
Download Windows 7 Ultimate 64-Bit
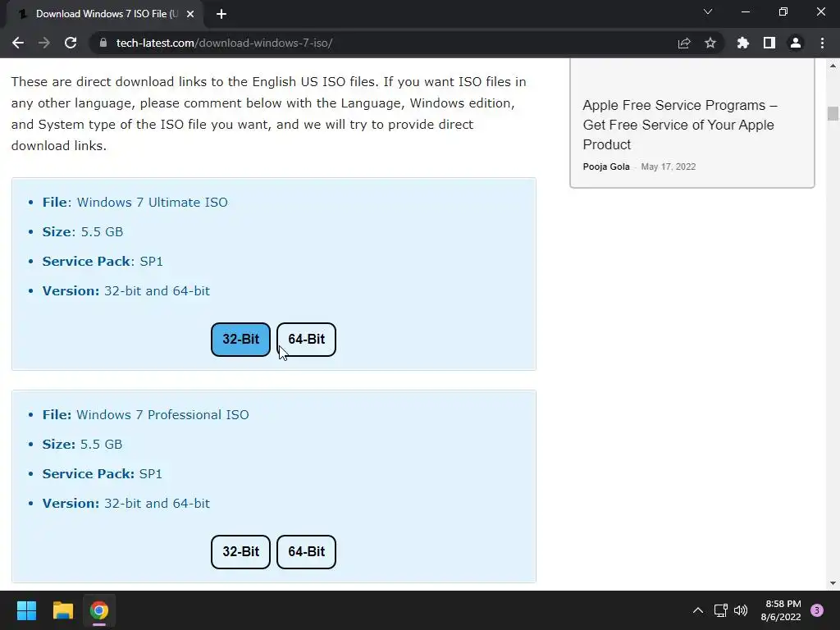click(x=307, y=339)
